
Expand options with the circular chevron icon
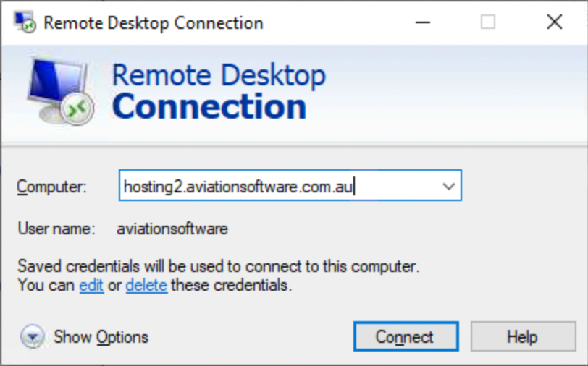point(33,337)
